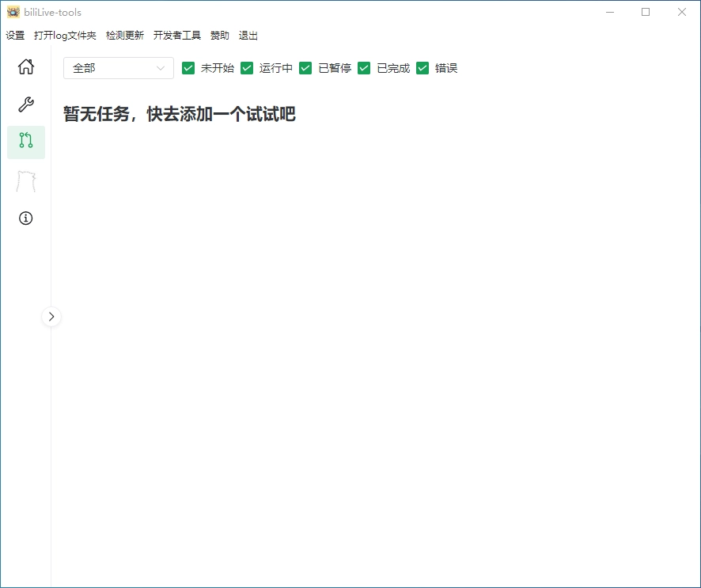Open the About info circle icon
Viewport: 701px width, 588px height.
[x=26, y=218]
